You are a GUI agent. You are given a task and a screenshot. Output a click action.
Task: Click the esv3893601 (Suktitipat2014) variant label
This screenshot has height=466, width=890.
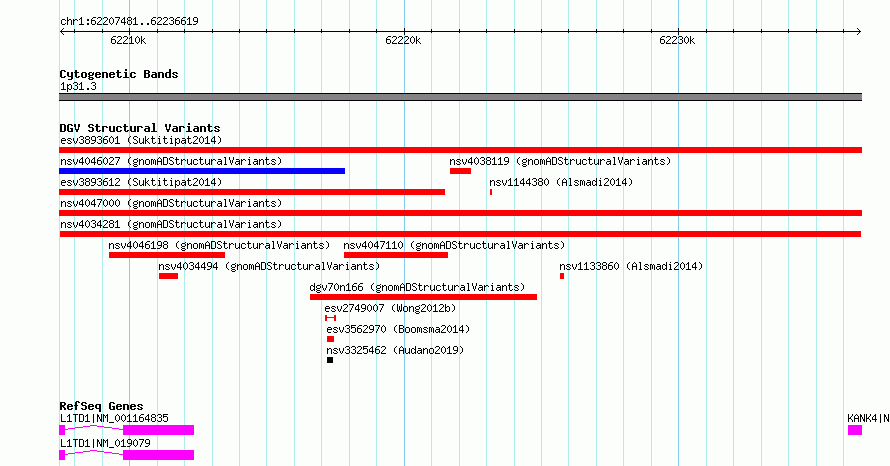[141, 140]
